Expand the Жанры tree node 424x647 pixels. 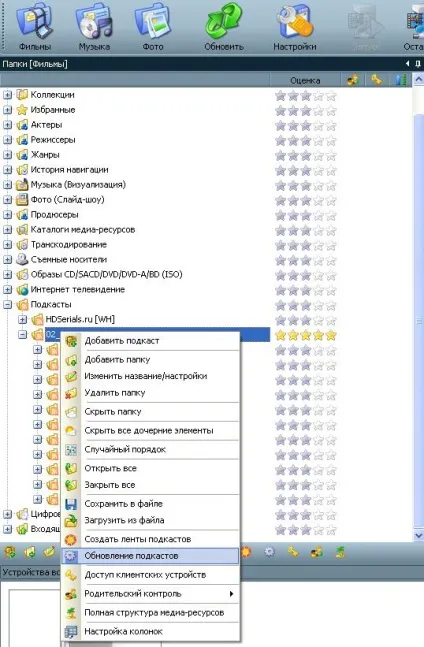click(x=7, y=155)
